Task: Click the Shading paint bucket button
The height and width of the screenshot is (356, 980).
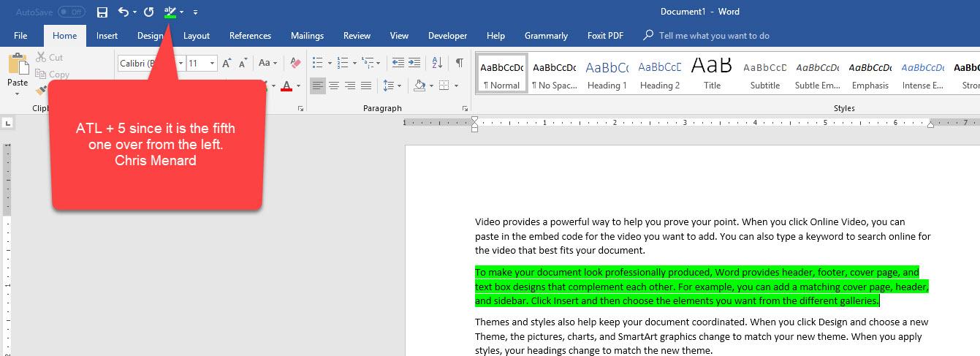Action: pos(419,86)
